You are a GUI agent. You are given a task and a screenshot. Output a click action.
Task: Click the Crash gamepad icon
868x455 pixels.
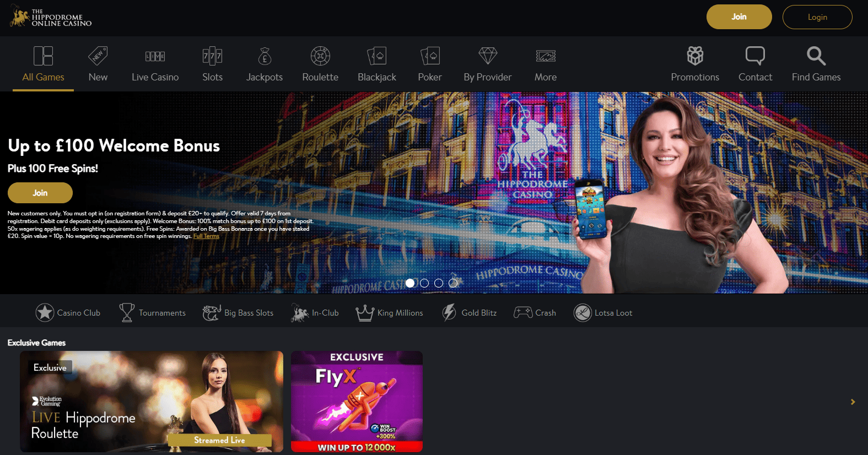click(523, 312)
